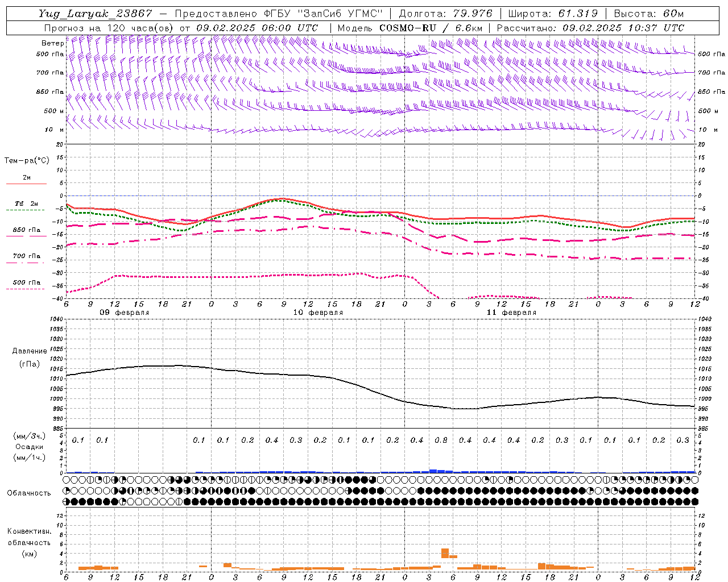Click the '850 гПа' temperature legend entry
728x582 pixels.
pyautogui.click(x=27, y=230)
